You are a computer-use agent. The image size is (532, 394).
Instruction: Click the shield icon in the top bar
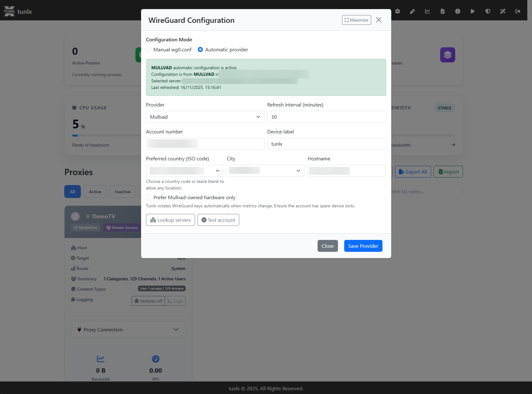pyautogui.click(x=487, y=11)
